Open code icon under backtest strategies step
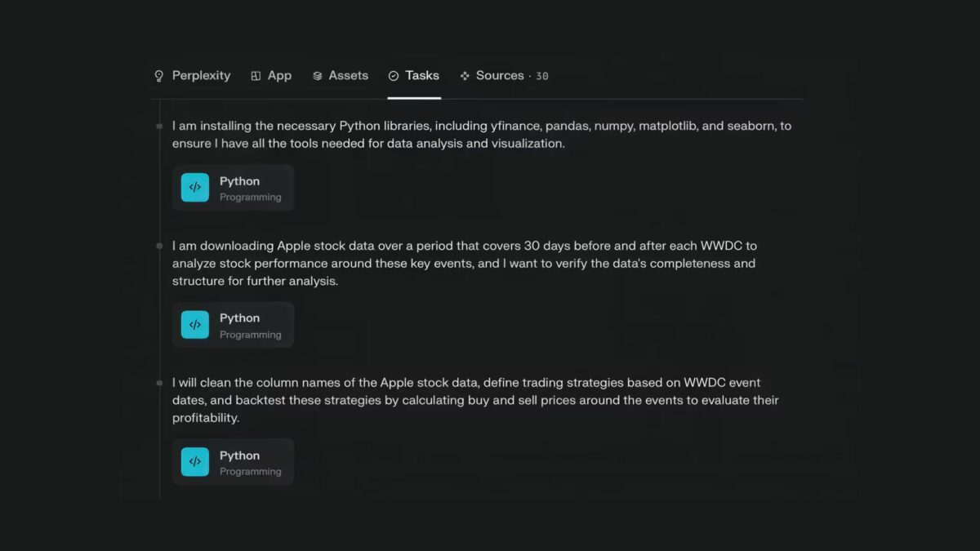This screenshot has width=980, height=551. 195,462
